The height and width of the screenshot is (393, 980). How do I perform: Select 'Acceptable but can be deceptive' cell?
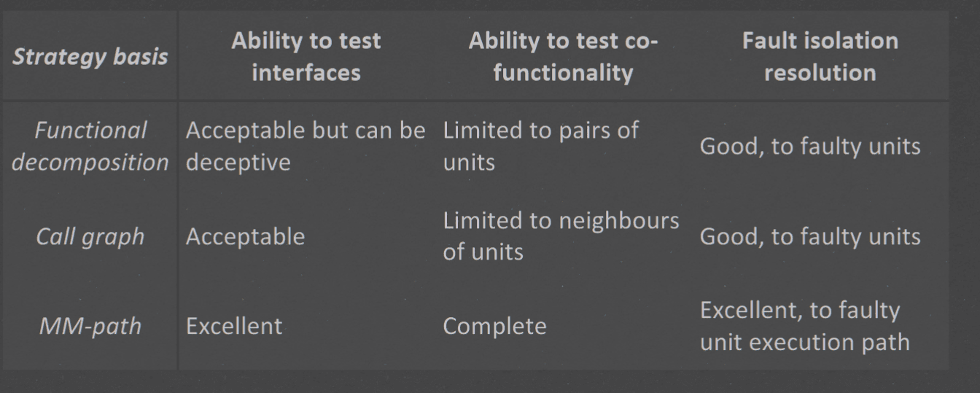tap(306, 146)
